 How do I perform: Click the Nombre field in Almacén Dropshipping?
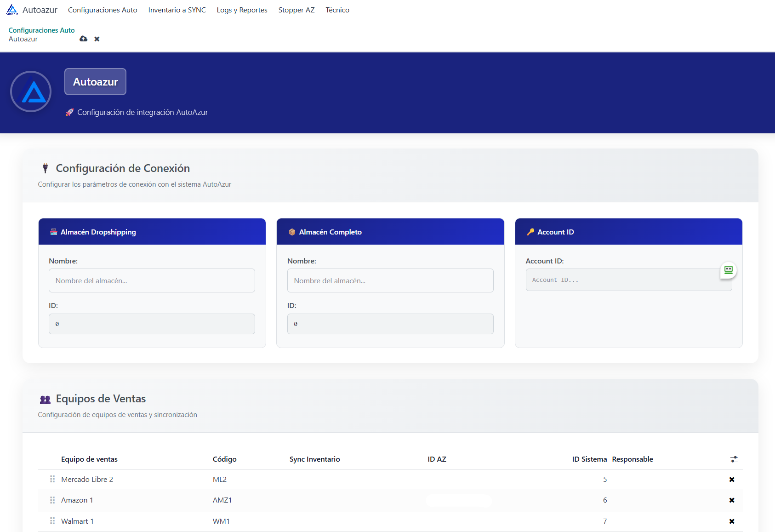tap(152, 280)
